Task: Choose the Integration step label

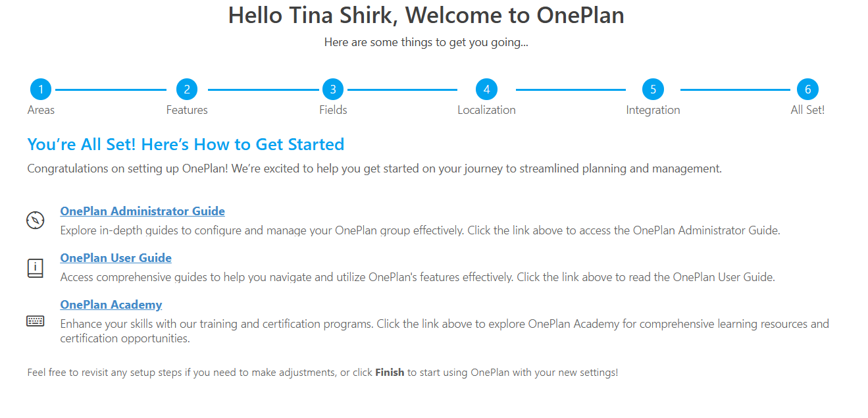Action: click(653, 110)
